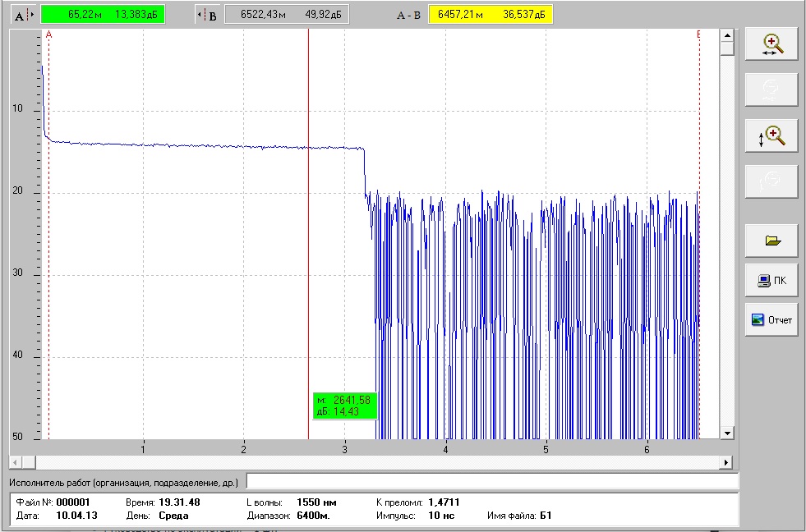
Task: Click horizontal scrollbar left arrow
Action: 16,463
